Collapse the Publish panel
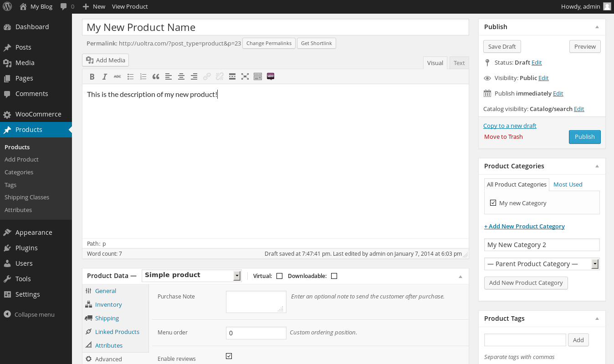The height and width of the screenshot is (364, 614). click(x=597, y=27)
